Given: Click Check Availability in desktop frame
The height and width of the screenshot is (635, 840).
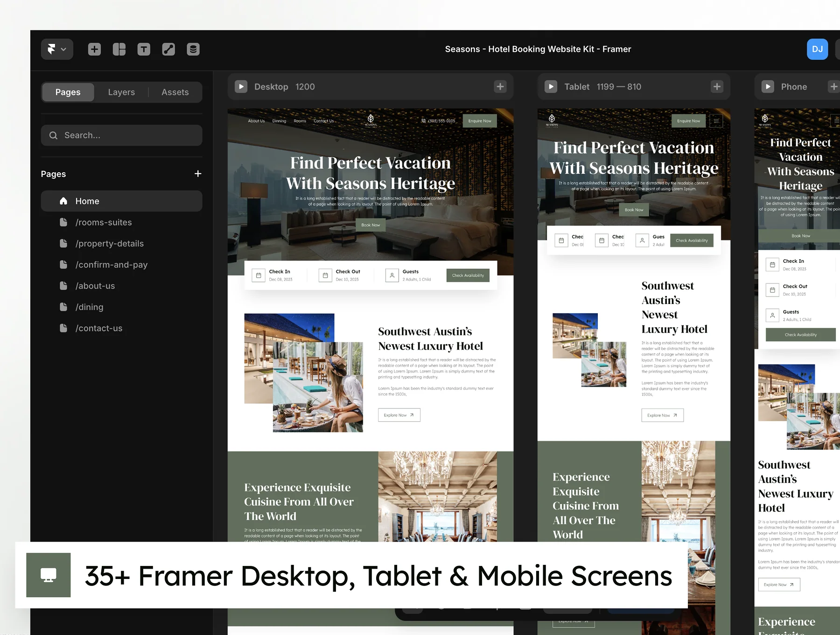Looking at the screenshot, I should pyautogui.click(x=468, y=275).
